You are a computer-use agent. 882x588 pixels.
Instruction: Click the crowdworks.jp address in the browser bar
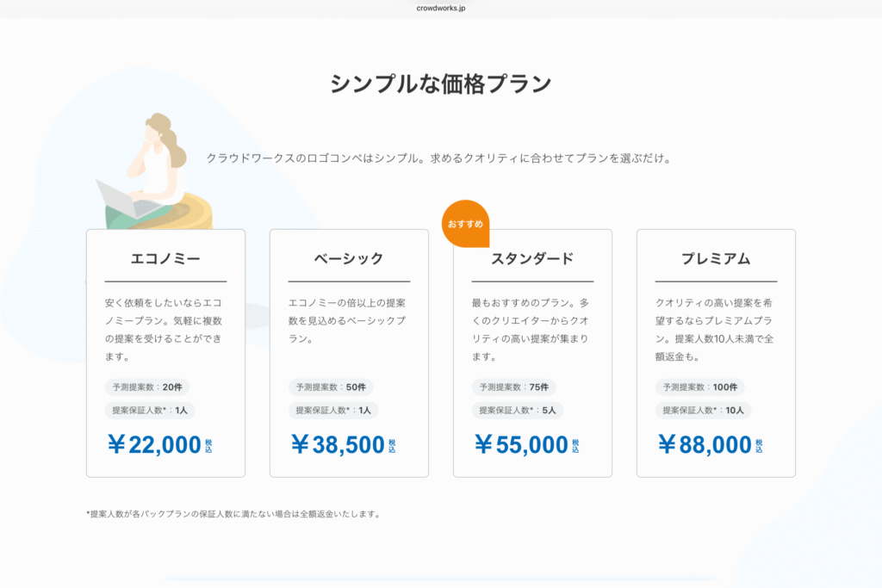(x=440, y=7)
